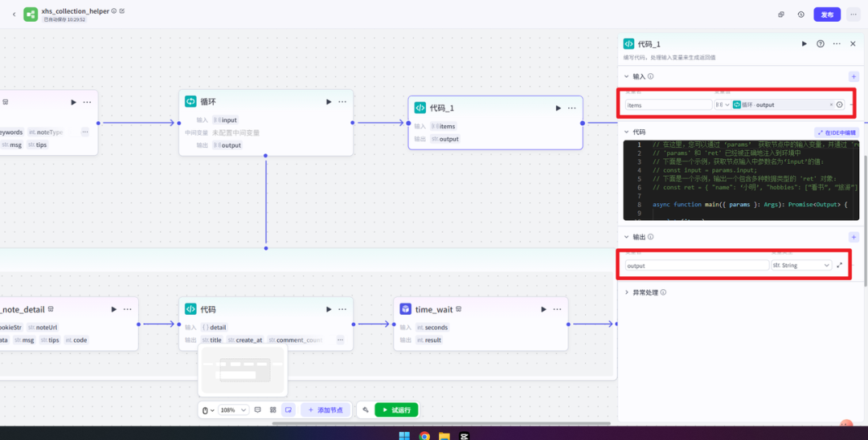Click 添加节点 to add a node

[x=325, y=410]
